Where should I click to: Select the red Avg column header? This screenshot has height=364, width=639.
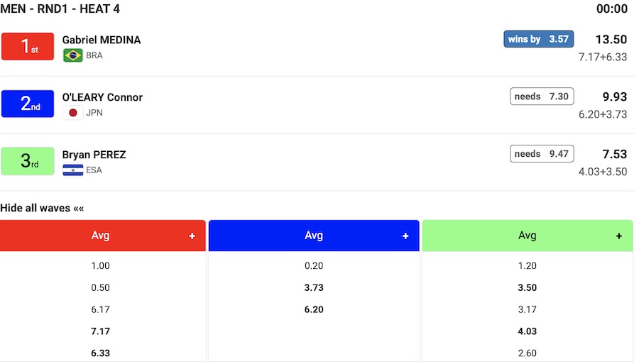101,236
